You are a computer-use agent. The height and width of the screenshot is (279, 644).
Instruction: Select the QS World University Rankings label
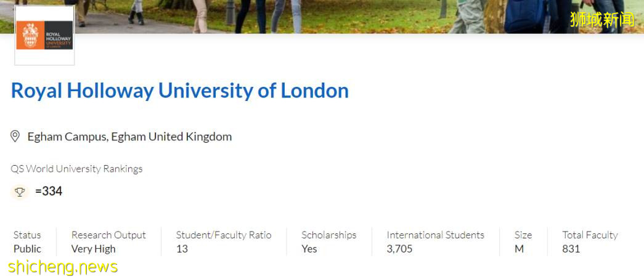coord(76,169)
